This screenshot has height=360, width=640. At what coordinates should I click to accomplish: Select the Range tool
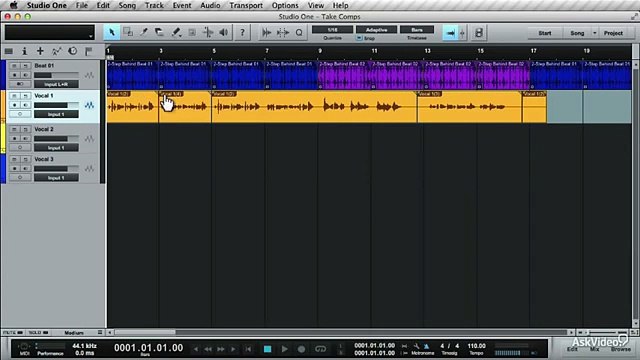point(128,33)
